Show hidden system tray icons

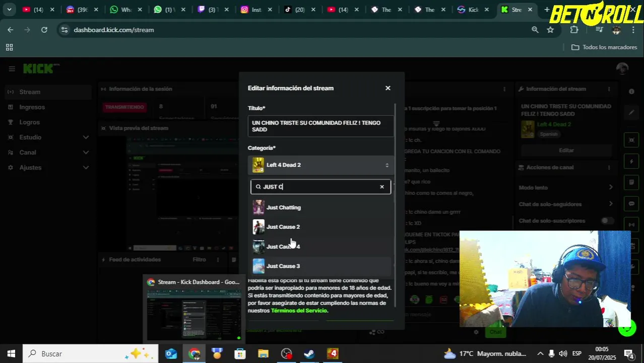click(x=540, y=354)
